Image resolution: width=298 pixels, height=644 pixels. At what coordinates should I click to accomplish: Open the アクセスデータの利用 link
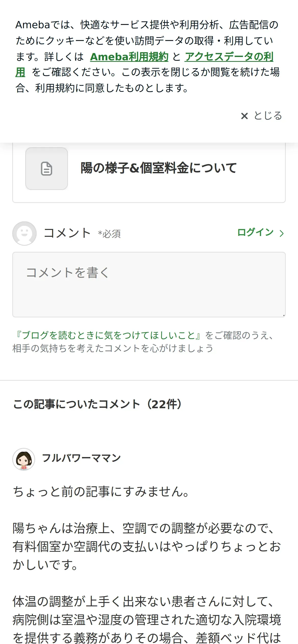[x=229, y=57]
